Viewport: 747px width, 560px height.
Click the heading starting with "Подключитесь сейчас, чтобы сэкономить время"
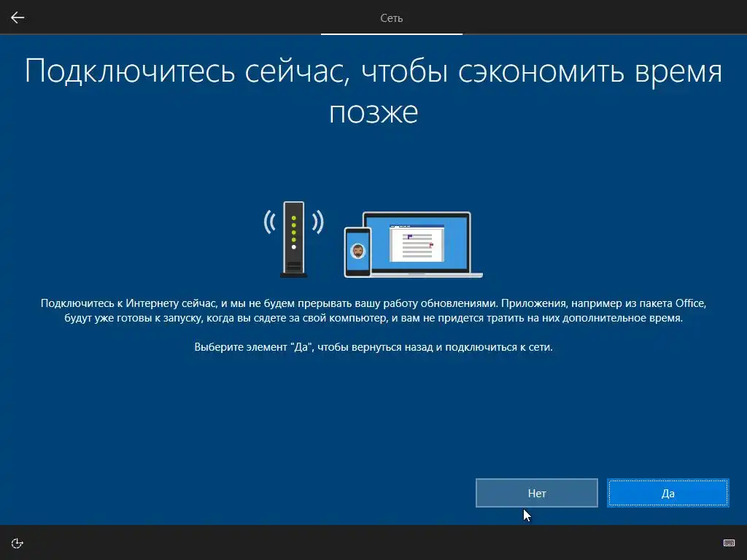[x=373, y=91]
